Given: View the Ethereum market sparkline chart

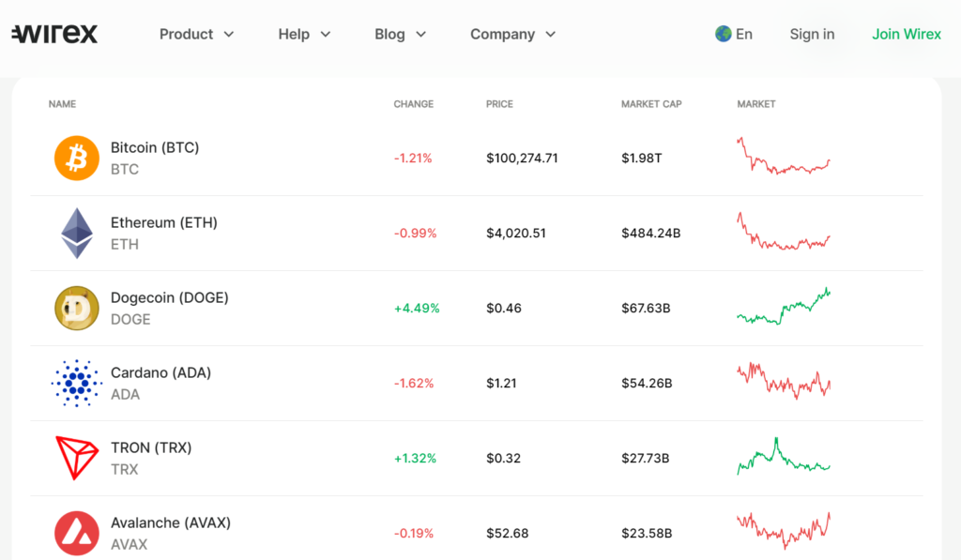Looking at the screenshot, I should (x=784, y=232).
